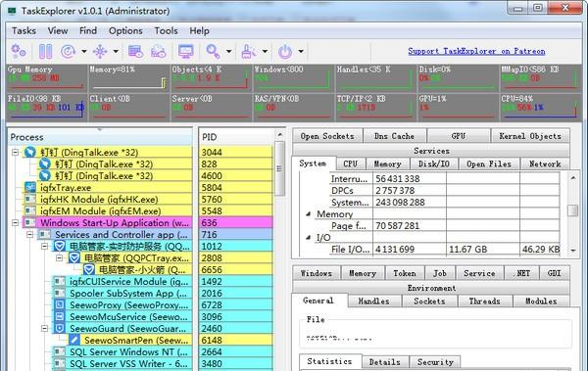Collapse the Services and Controller app node

point(30,235)
